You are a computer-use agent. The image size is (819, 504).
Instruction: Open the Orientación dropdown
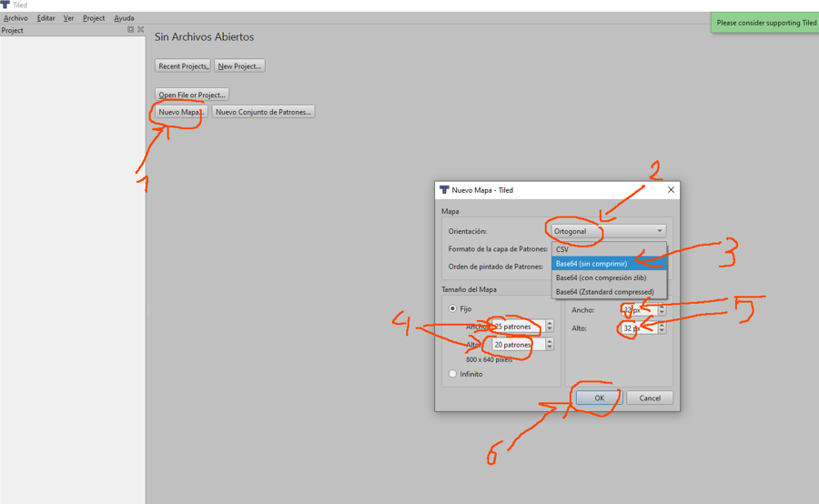(x=608, y=231)
